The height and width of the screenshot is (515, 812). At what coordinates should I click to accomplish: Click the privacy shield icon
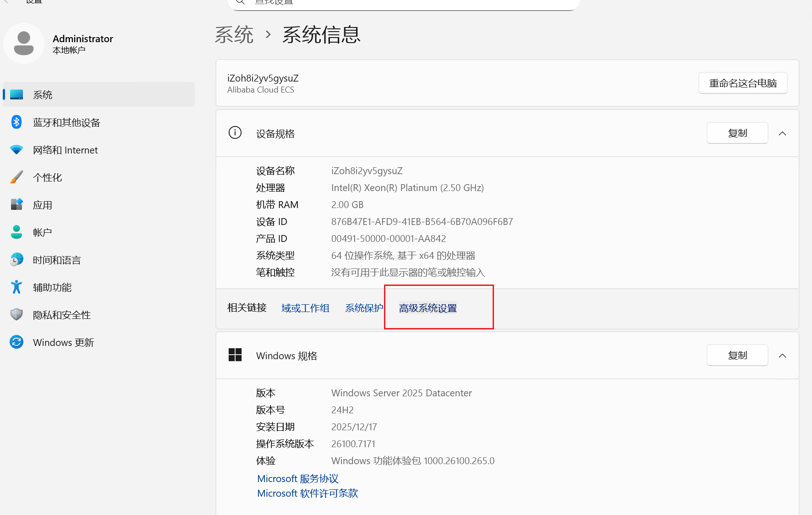coord(16,314)
